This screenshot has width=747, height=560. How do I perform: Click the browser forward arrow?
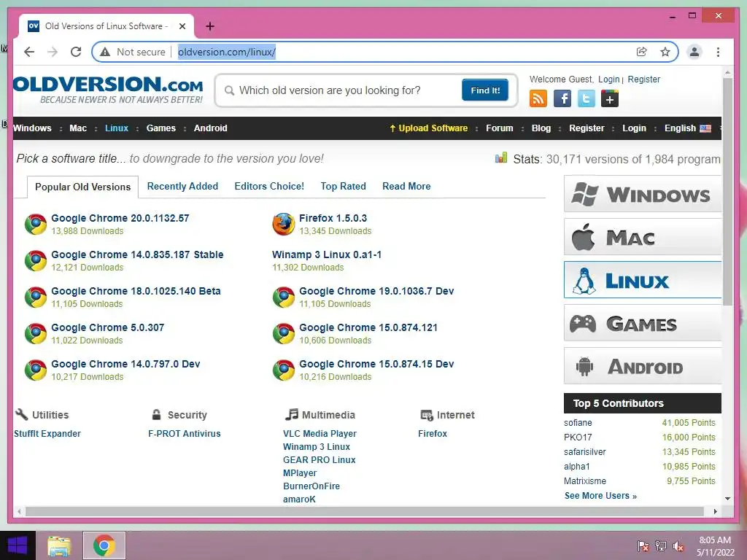(53, 52)
